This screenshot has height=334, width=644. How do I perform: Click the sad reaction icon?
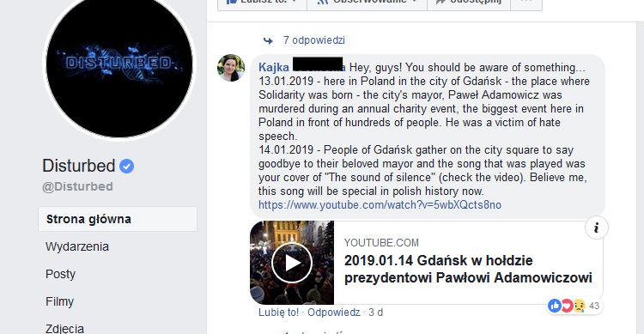(x=579, y=306)
